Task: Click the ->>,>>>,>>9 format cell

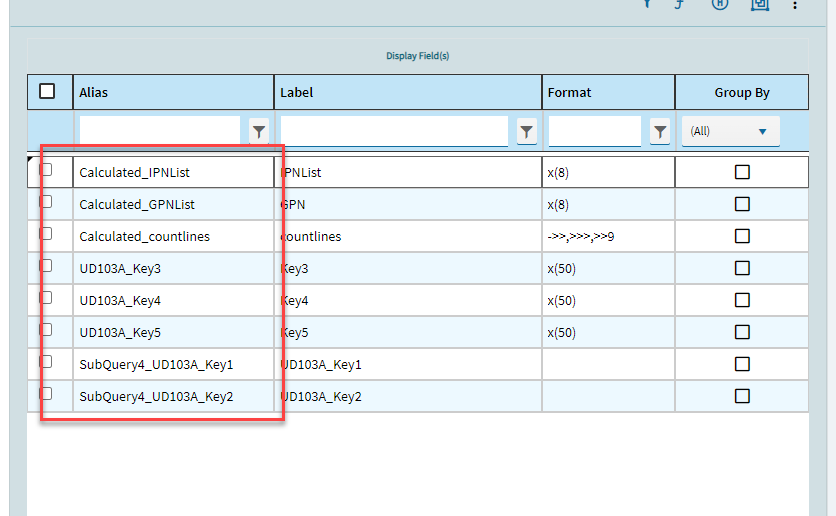Action: click(x=608, y=236)
